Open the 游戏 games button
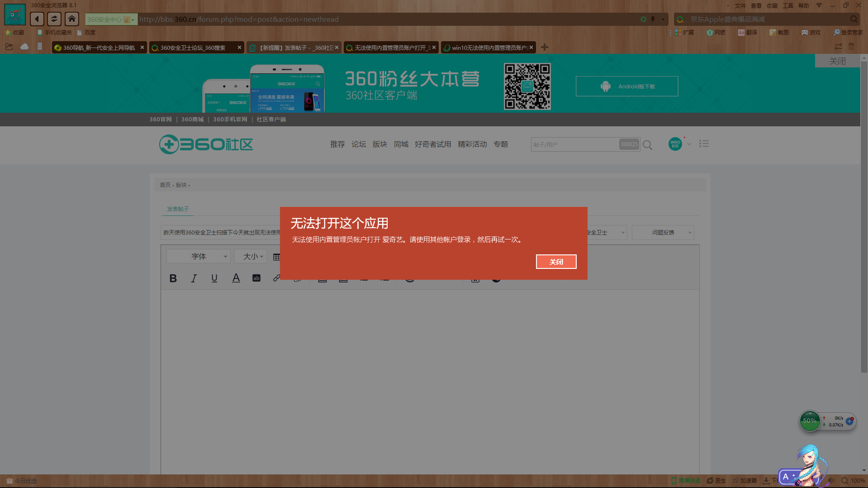The width and height of the screenshot is (868, 488). [x=811, y=33]
